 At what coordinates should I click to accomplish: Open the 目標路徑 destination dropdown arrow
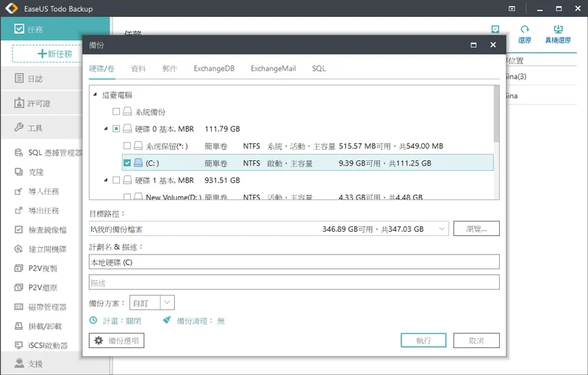[x=442, y=229]
